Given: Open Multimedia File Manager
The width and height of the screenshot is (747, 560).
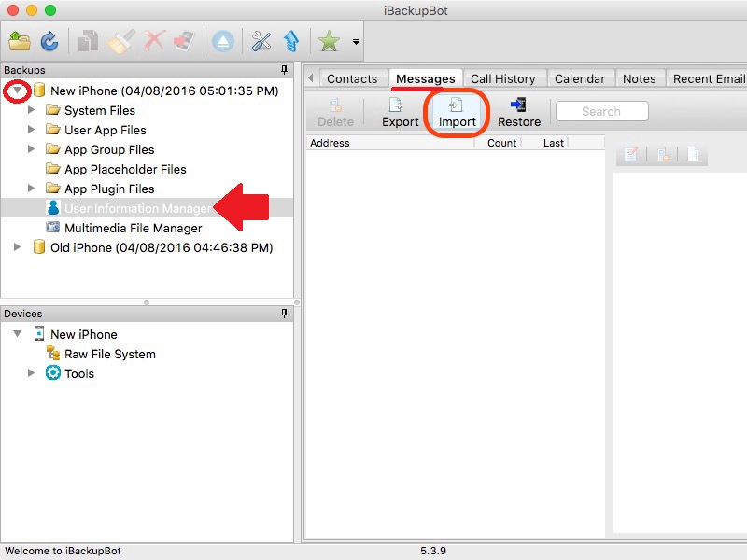Looking at the screenshot, I should coord(134,228).
